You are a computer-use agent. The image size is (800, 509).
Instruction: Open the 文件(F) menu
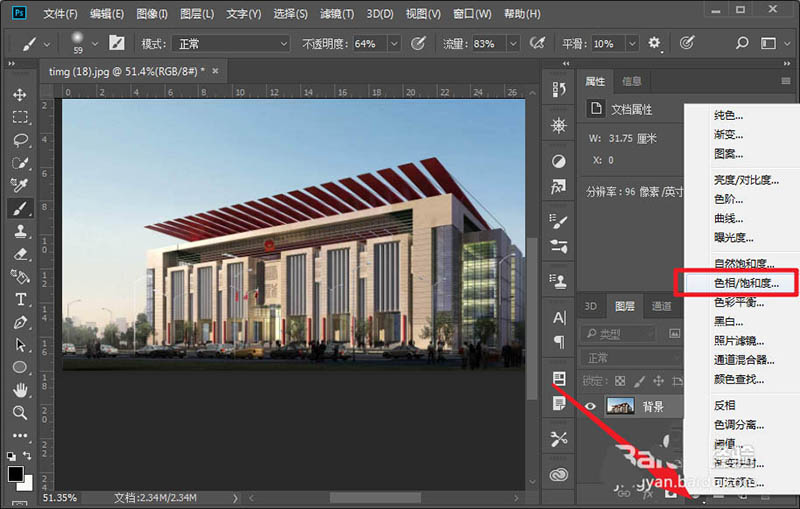(x=60, y=14)
